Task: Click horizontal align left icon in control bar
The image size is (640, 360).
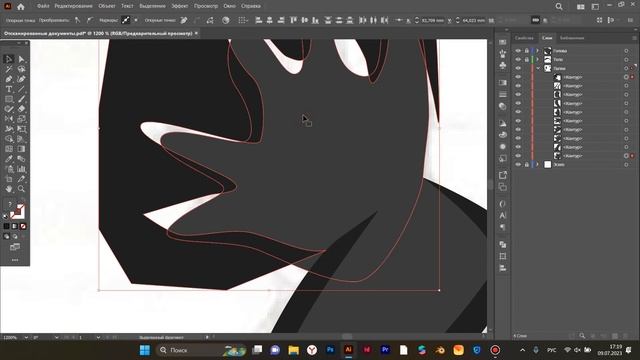Action: (258, 20)
